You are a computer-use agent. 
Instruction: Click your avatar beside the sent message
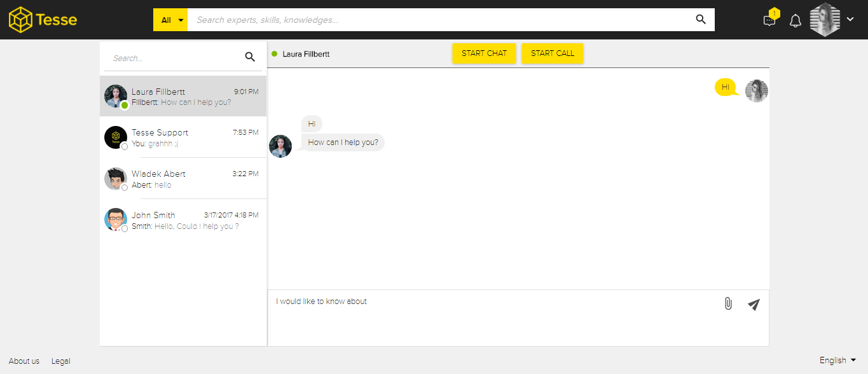(757, 91)
